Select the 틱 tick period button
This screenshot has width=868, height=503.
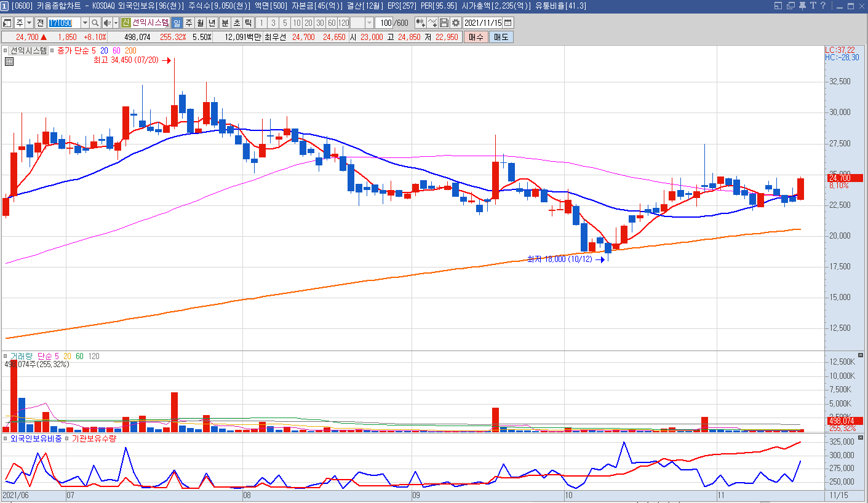pos(249,23)
